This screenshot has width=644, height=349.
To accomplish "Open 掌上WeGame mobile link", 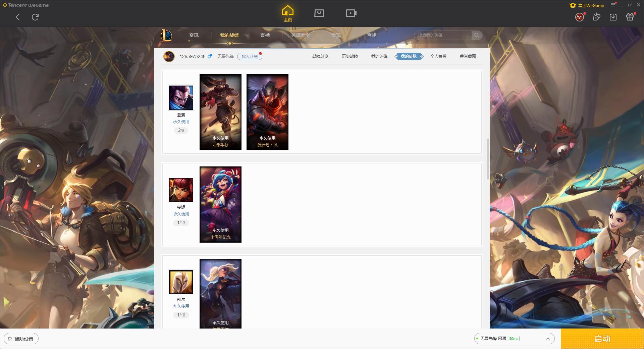I will click(587, 5).
